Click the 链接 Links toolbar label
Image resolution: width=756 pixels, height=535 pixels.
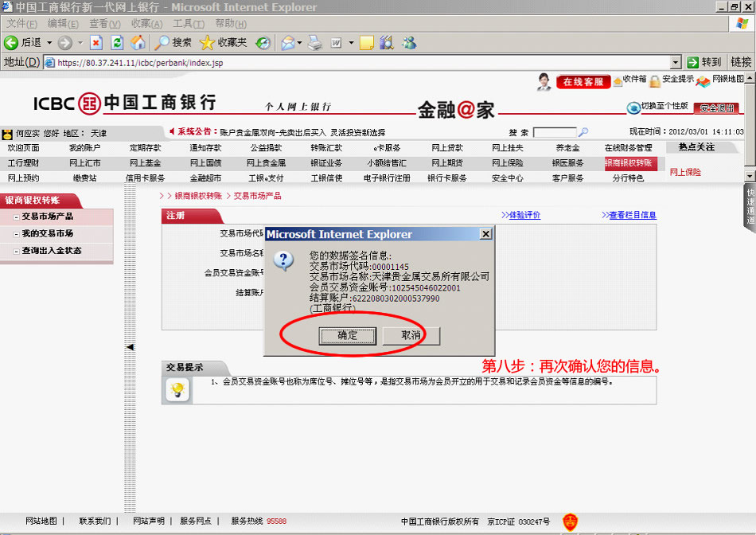point(741,62)
